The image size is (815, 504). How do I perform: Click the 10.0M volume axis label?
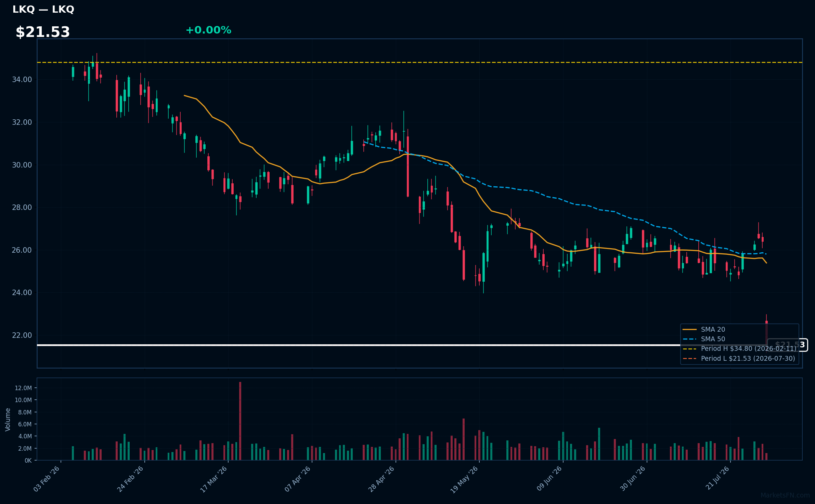(x=23, y=400)
